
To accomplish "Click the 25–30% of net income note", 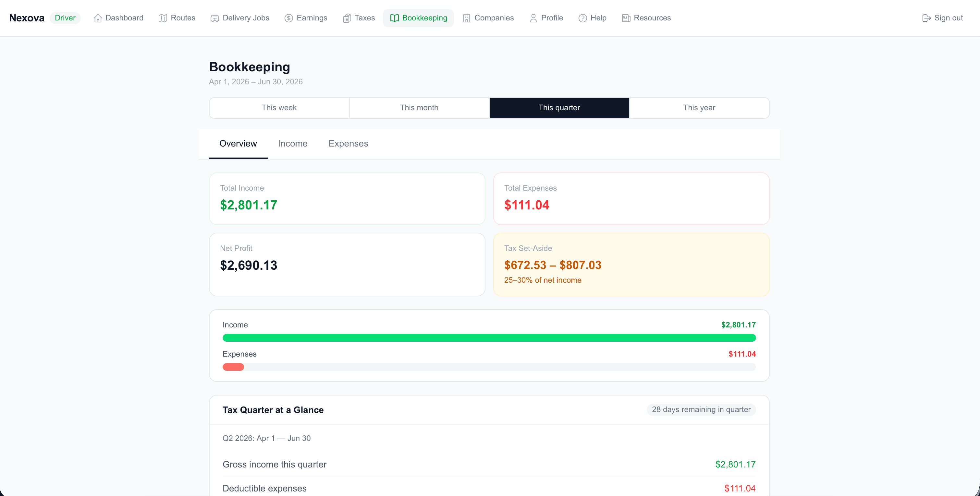I will point(543,280).
